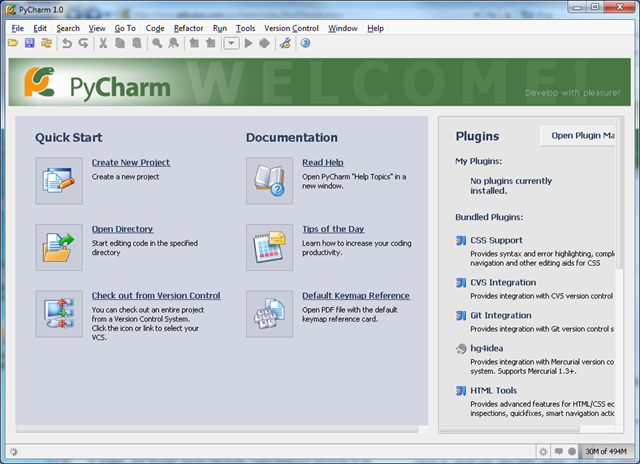Open the Go To menu
640x464 pixels.
(x=125, y=28)
